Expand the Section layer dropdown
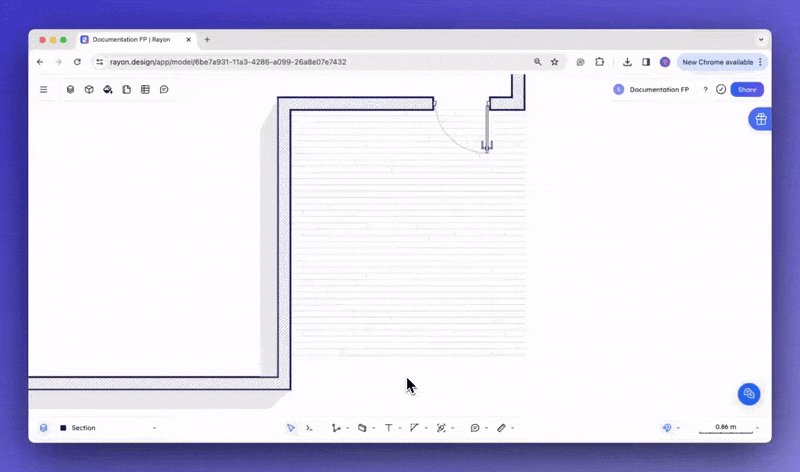Viewport: 800px width, 472px height. point(154,428)
